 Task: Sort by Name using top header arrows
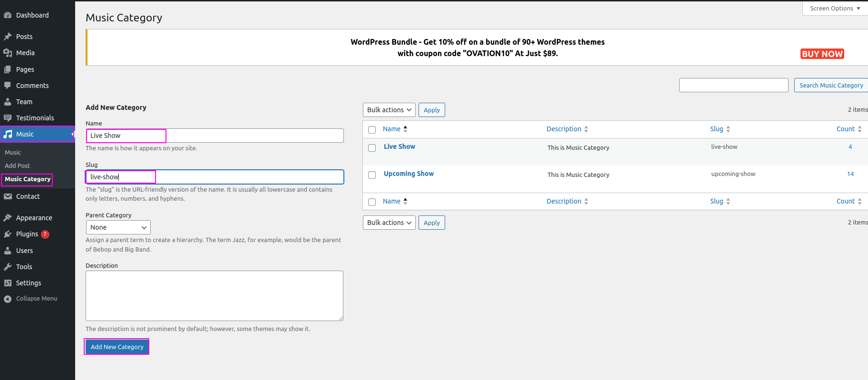coord(405,129)
